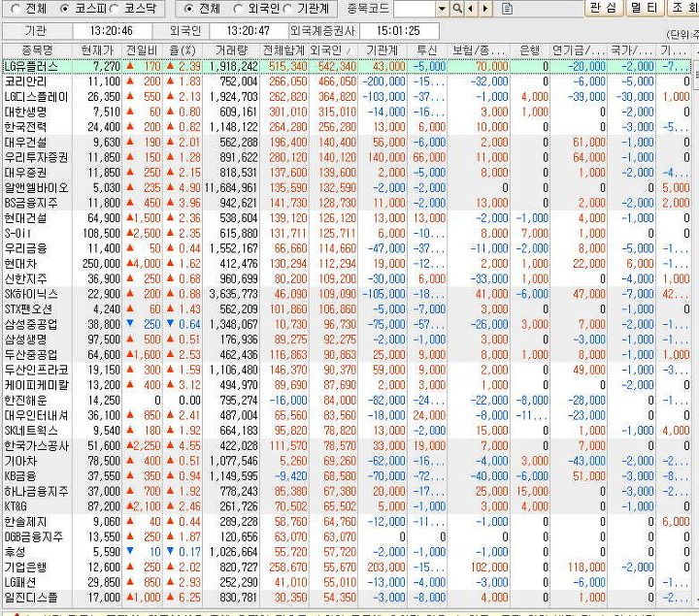Select the 기아차 row
The width and height of the screenshot is (699, 616).
coord(347,461)
